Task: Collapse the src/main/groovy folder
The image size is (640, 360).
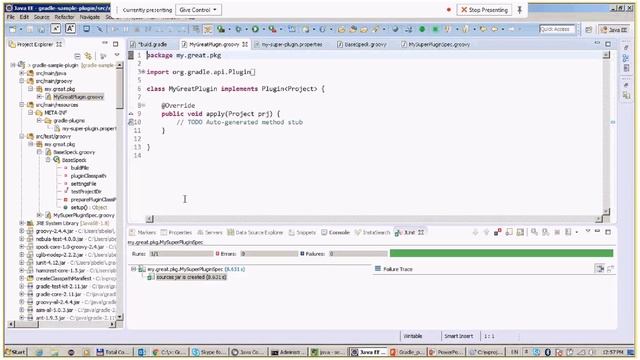Action: (22, 81)
